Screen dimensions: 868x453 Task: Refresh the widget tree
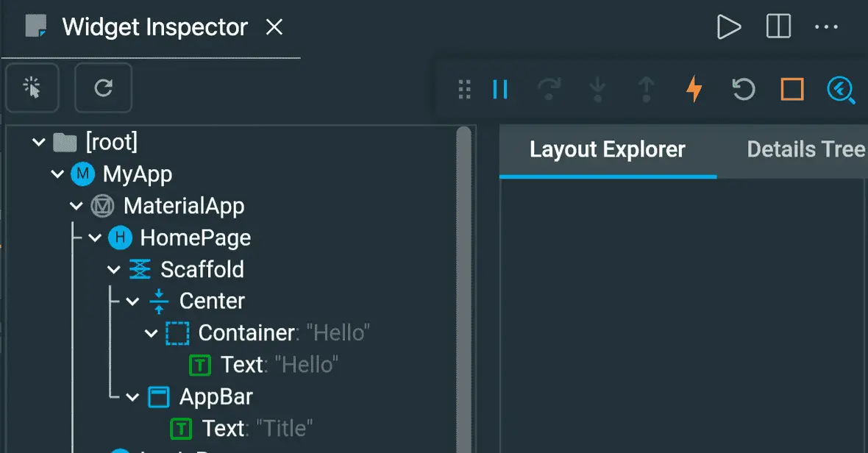pyautogui.click(x=104, y=88)
